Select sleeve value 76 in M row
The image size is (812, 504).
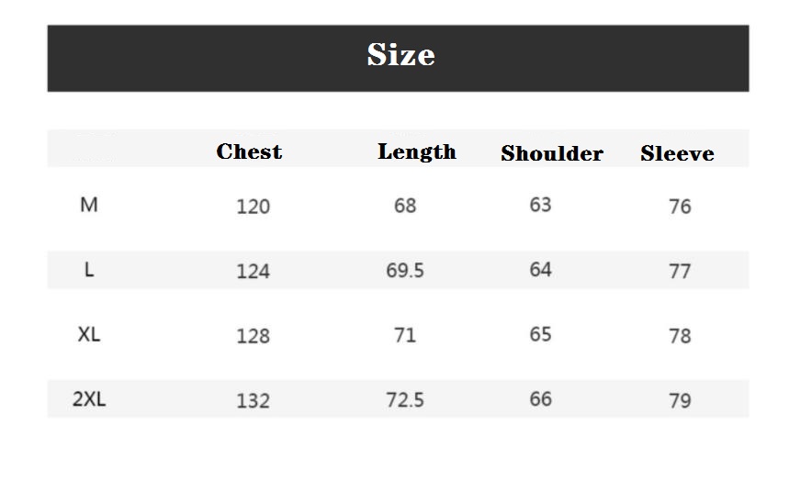(x=680, y=207)
